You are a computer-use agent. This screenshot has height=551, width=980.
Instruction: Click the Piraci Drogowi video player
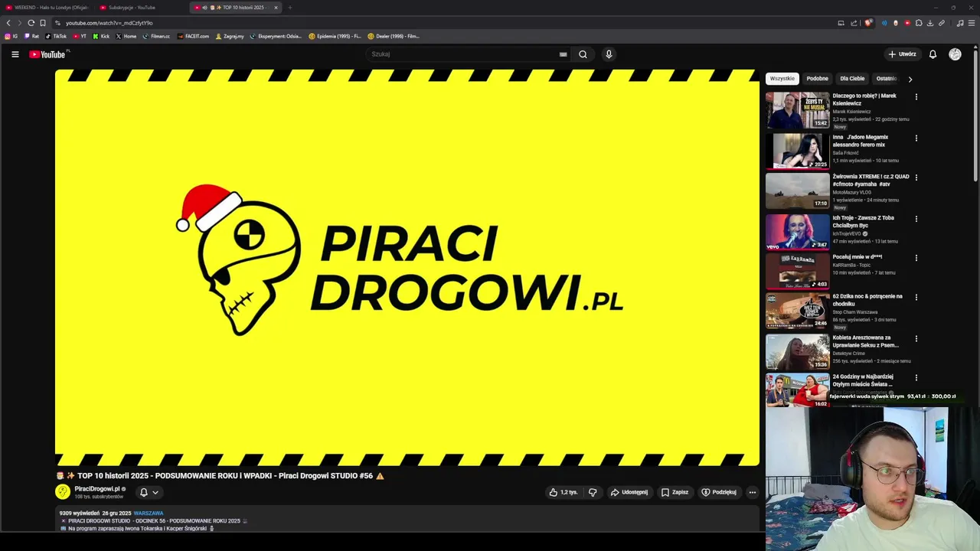(x=407, y=268)
